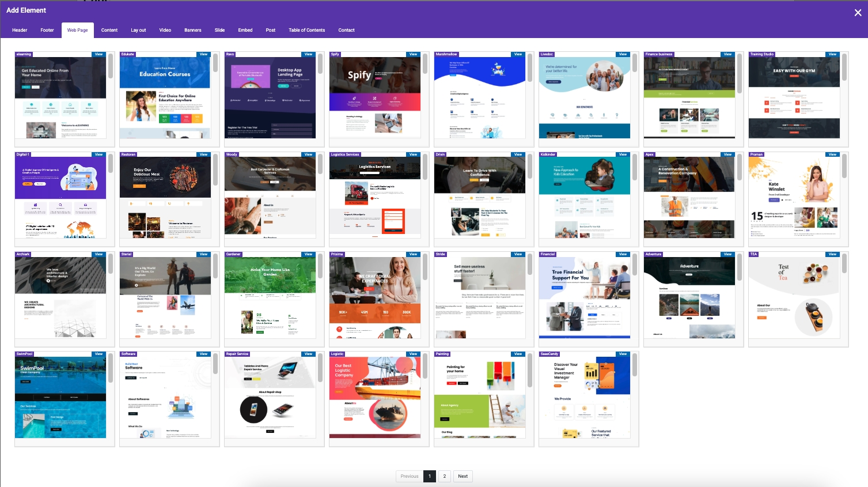Click the Previous pagination button

tap(410, 476)
